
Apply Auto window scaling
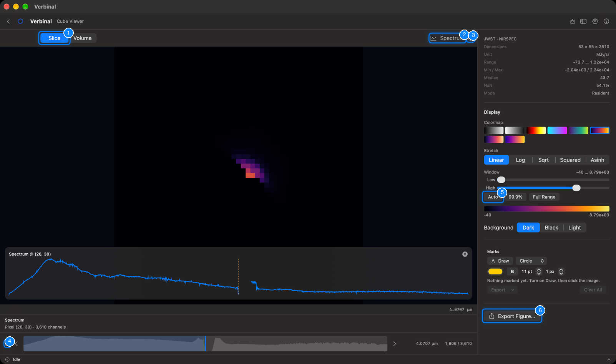point(493,197)
